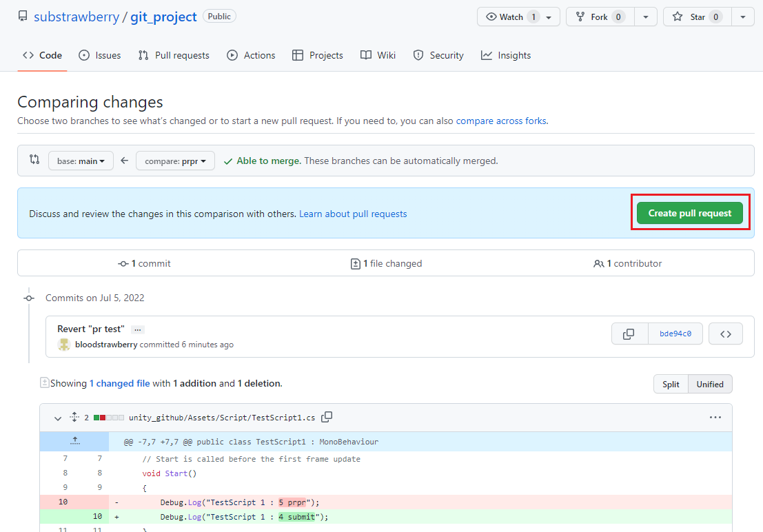Open the compare: prpr branch dropdown
Viewport: 763px width, 532px height.
coord(175,161)
